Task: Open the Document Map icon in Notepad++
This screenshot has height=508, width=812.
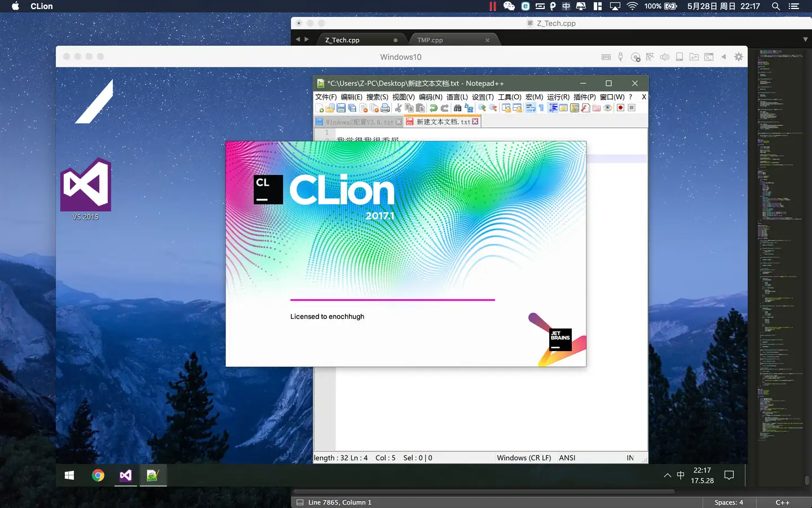Action: (x=575, y=108)
